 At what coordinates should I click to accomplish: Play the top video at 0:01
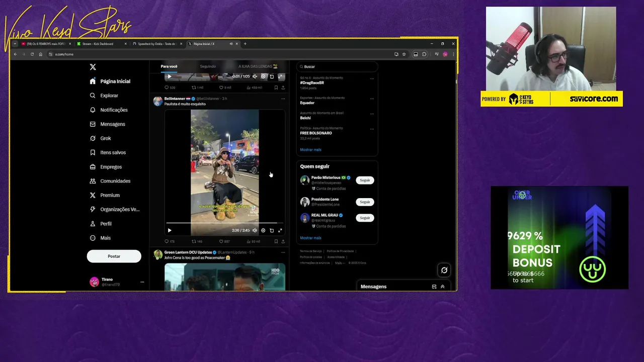pos(170,76)
